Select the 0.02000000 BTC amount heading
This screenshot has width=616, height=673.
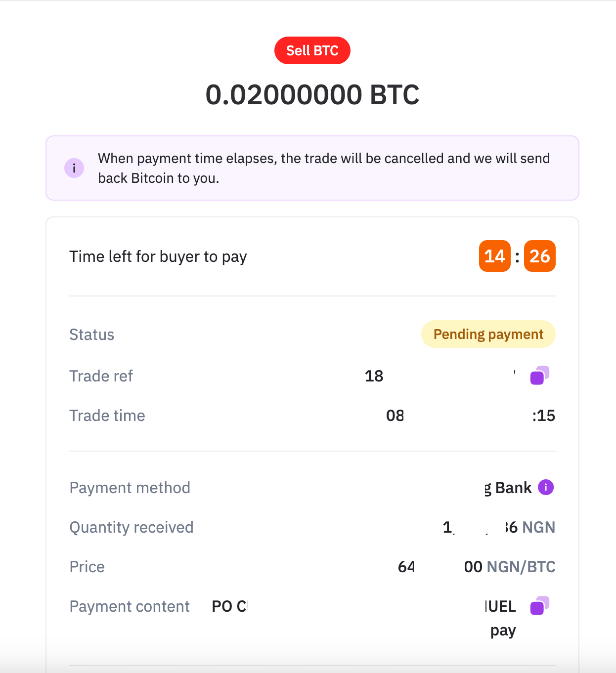312,94
